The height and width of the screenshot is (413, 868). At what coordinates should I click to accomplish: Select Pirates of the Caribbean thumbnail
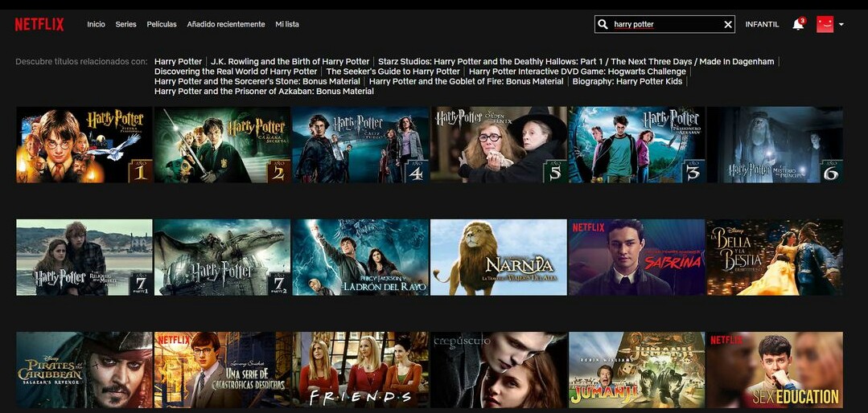click(84, 370)
